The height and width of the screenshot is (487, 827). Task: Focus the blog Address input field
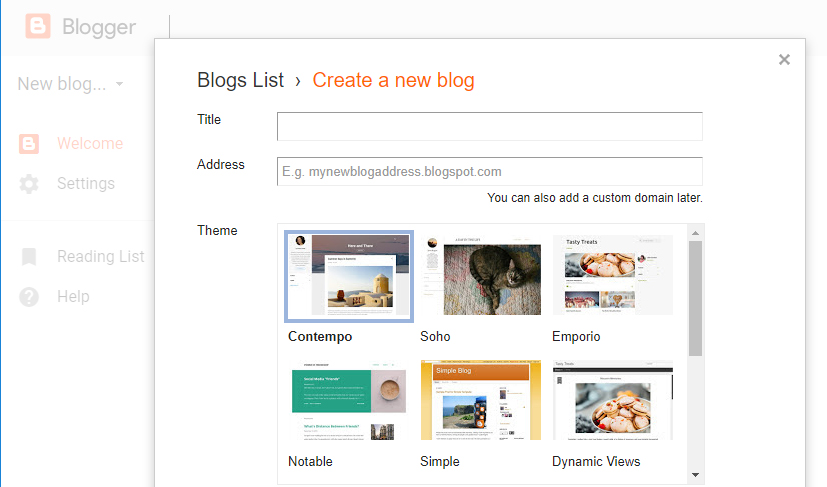pyautogui.click(x=489, y=171)
